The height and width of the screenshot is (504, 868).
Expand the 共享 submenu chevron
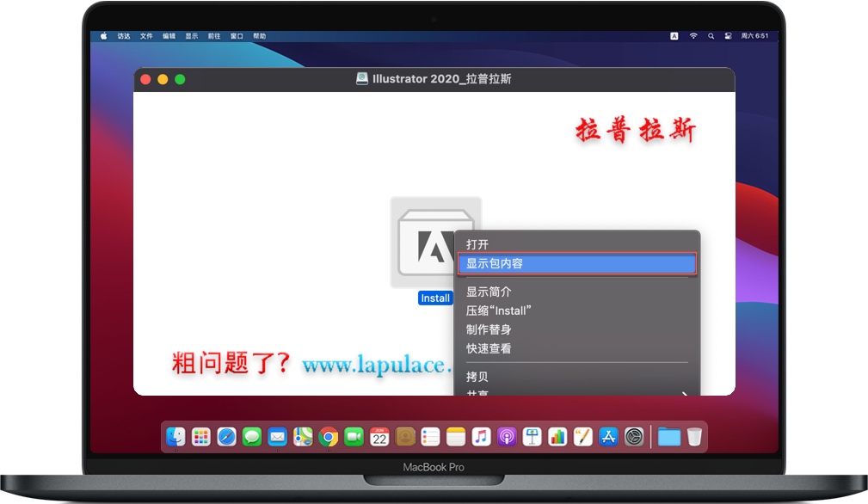click(685, 394)
